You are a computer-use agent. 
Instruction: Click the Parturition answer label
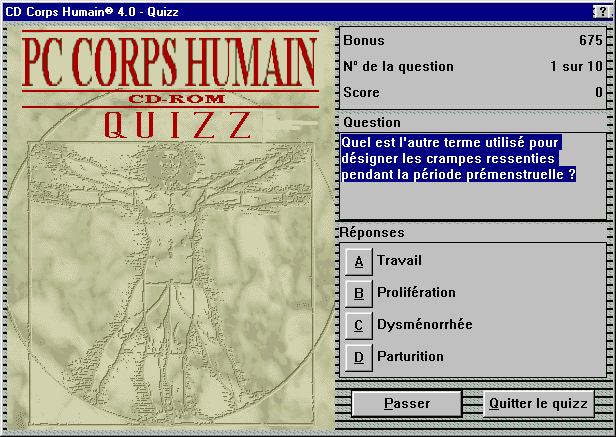coord(410,357)
